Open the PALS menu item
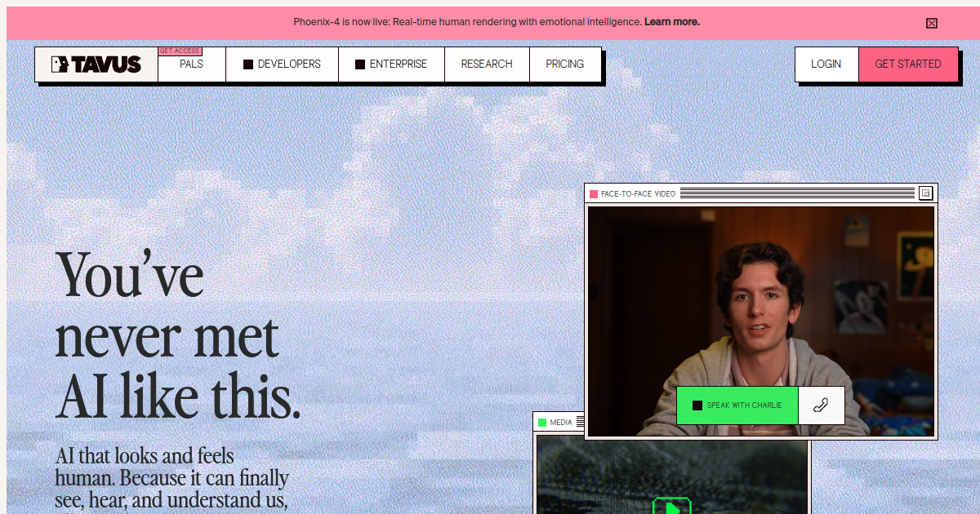Screen dimensions: 980x514 [x=191, y=64]
